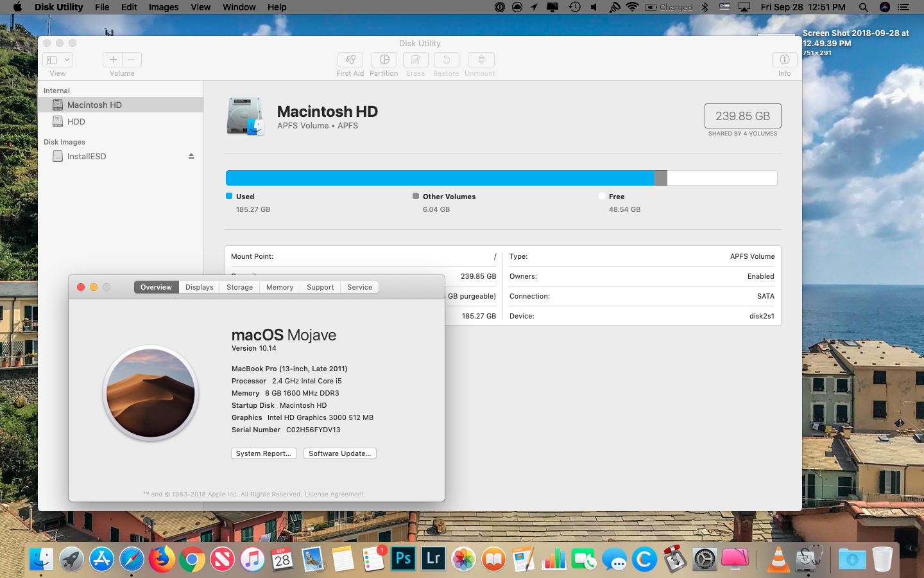924x578 pixels.
Task: Click the '6.04 GB' Other Volumes value
Action: pos(436,209)
